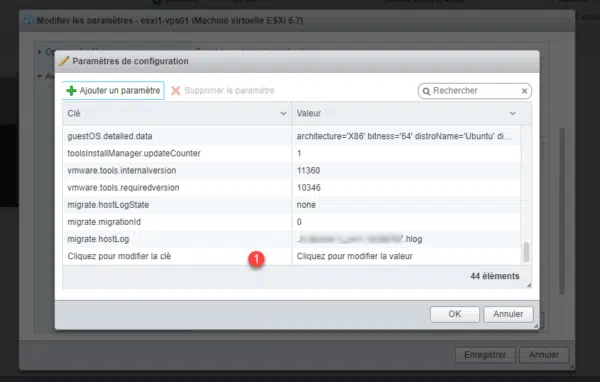Screen dimensions: 600x382
Task: Select the toolsInstallManager.updateCounter key
Action: click(134, 153)
